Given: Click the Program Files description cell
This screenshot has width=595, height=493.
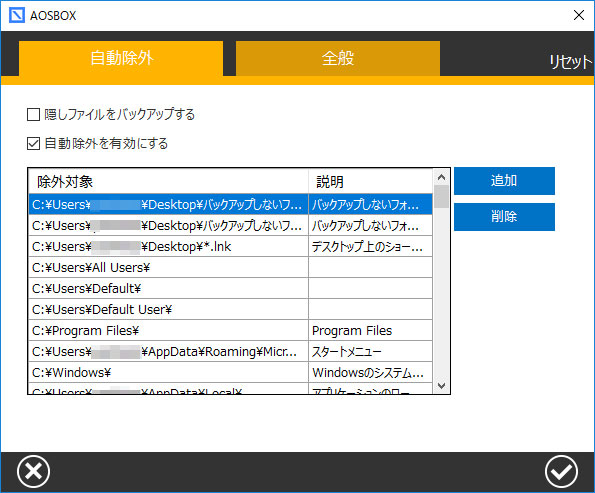Looking at the screenshot, I should (x=371, y=331).
